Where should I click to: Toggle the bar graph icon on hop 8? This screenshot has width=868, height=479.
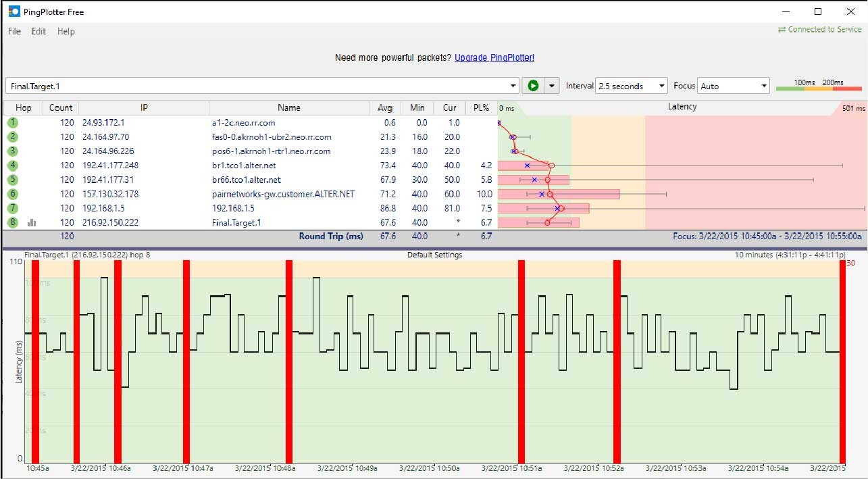31,222
